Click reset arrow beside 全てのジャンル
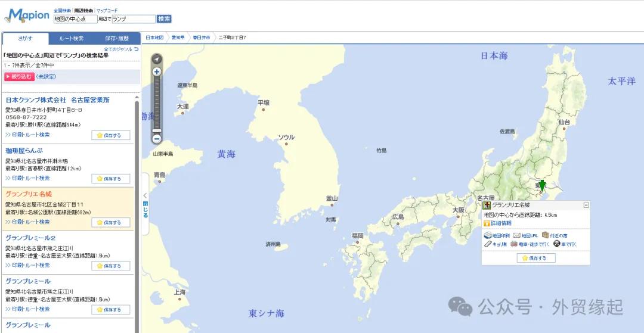 (x=137, y=49)
